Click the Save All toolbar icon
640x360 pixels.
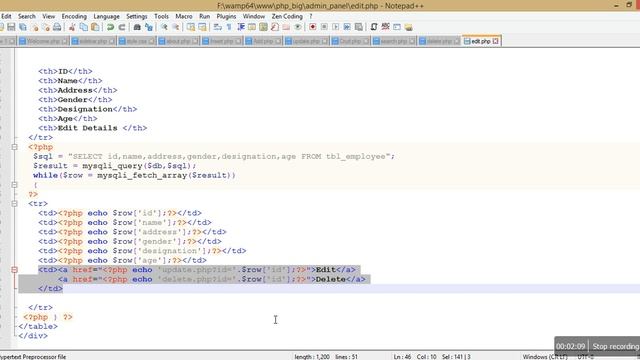click(23, 27)
